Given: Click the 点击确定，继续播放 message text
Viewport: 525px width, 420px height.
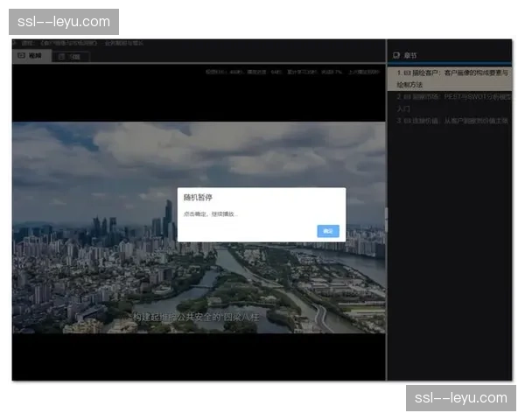Looking at the screenshot, I should (210, 214).
